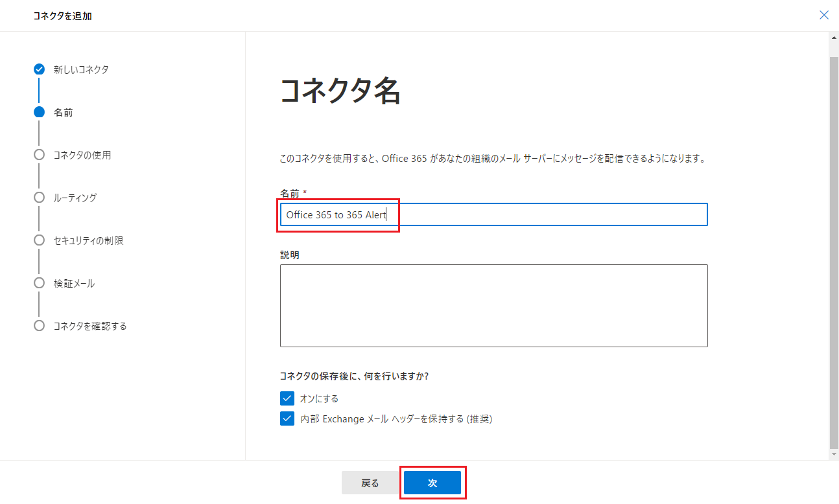
Task: Select the 新しいコネクタ step label
Action: (81, 69)
